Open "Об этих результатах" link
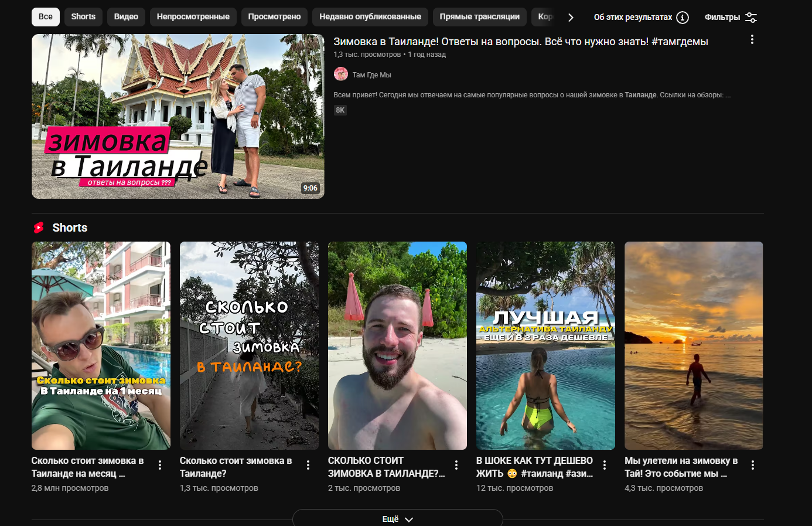812x526 pixels. (x=633, y=18)
